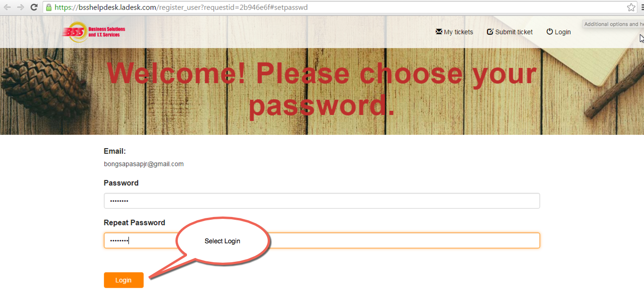Click the BSS Business Solutions logo

94,32
